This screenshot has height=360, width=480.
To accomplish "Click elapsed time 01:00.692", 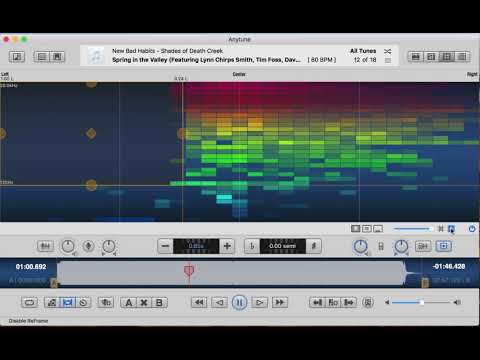I will pos(31,267).
